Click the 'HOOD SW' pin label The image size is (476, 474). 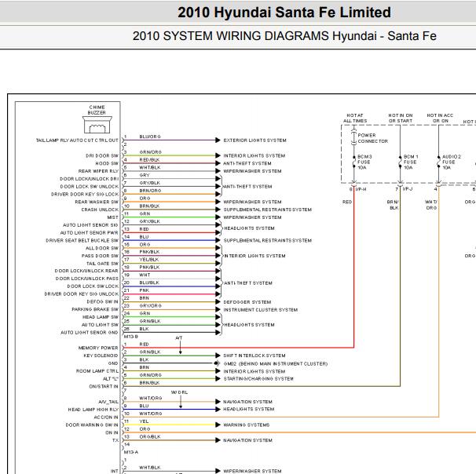pos(107,163)
